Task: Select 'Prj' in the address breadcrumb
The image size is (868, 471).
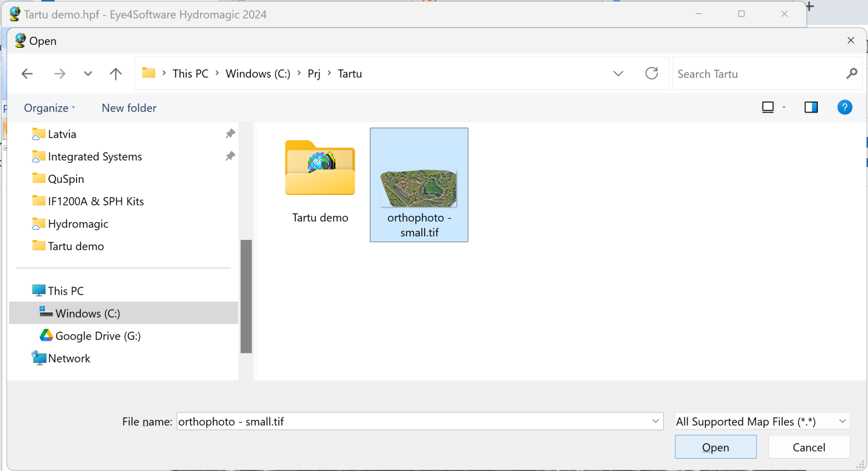Action: 314,74
